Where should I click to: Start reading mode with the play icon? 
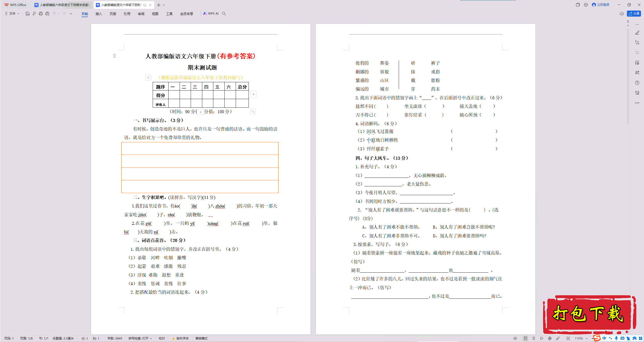click(x=542, y=338)
